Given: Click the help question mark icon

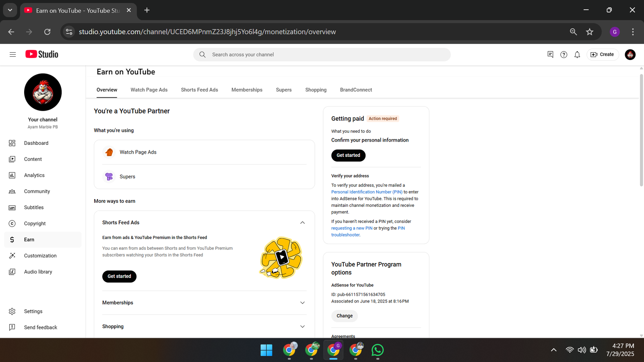Looking at the screenshot, I should (564, 55).
